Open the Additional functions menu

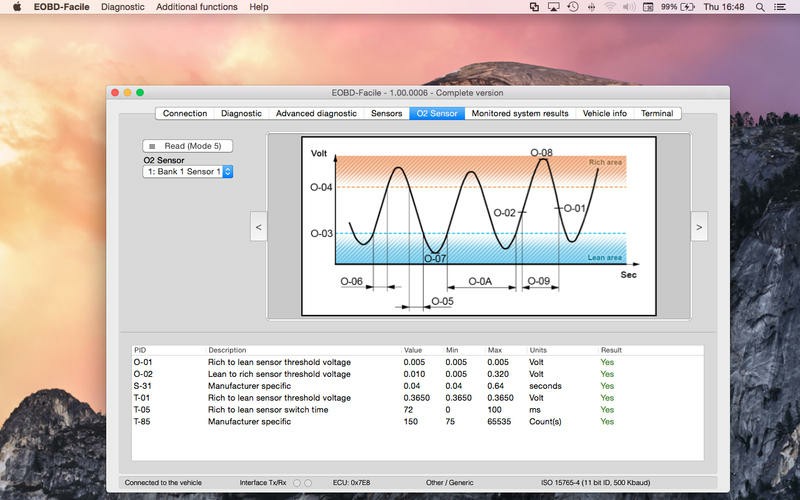(x=197, y=7)
